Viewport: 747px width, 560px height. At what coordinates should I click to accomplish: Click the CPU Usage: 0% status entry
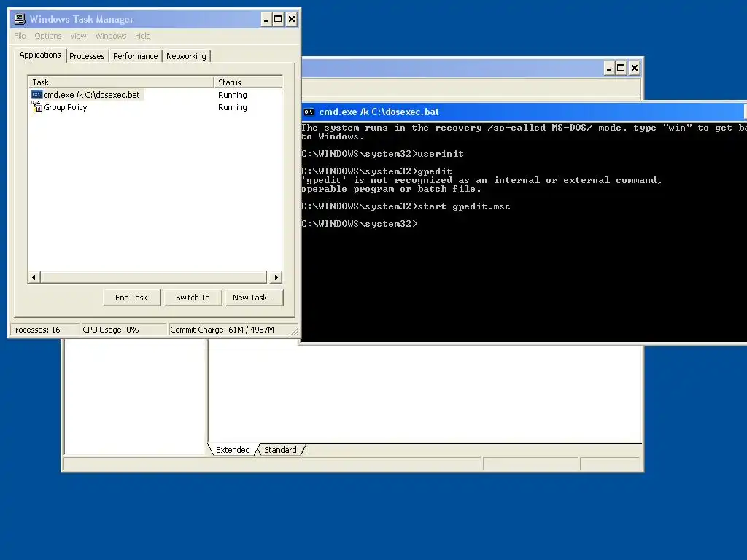[x=124, y=330]
